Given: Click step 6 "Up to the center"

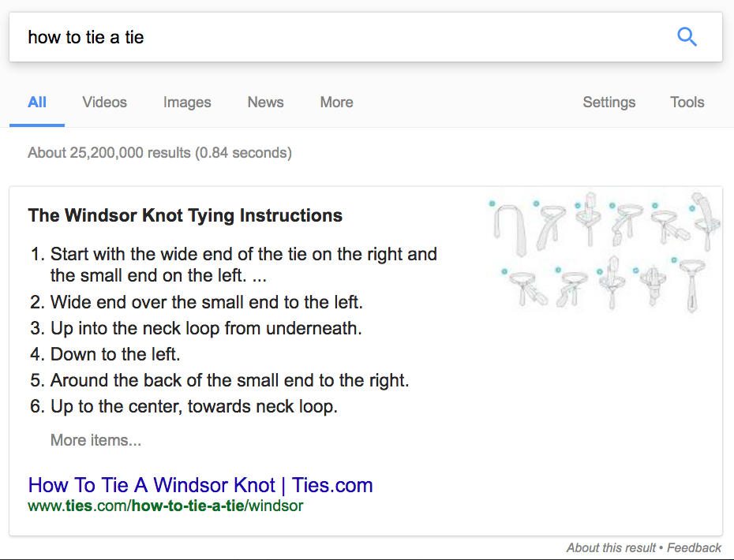Looking at the screenshot, I should click(x=193, y=407).
